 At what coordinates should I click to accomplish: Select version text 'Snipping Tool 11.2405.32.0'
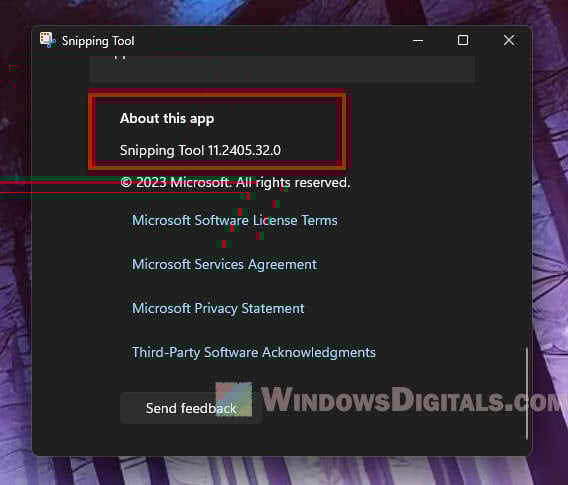point(200,150)
